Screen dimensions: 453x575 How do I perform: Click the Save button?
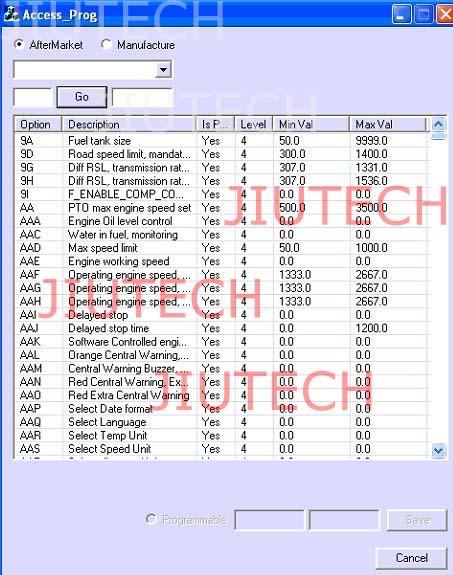(x=417, y=520)
